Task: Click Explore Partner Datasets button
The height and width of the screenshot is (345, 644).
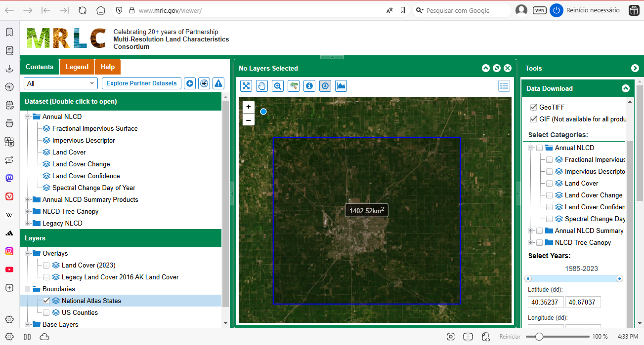Action: 141,83
